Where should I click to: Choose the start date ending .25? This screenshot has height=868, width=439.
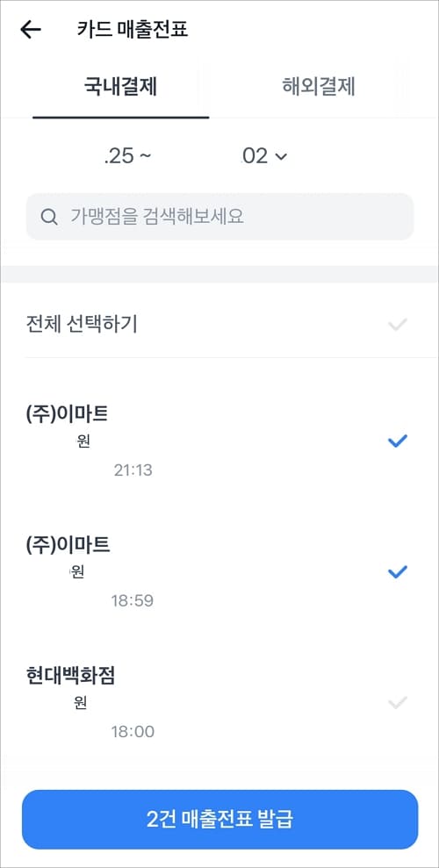[x=126, y=156]
